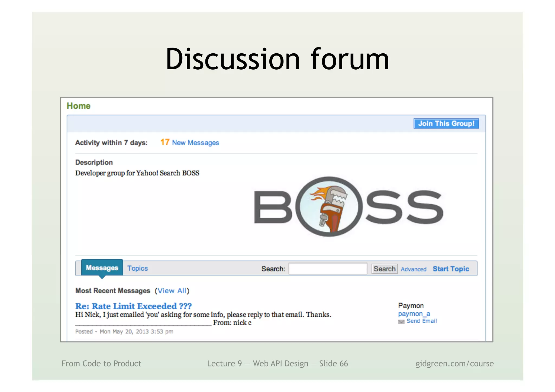This screenshot has width=555, height=392.
Task: Click the Join This Group button
Action: pyautogui.click(x=446, y=124)
